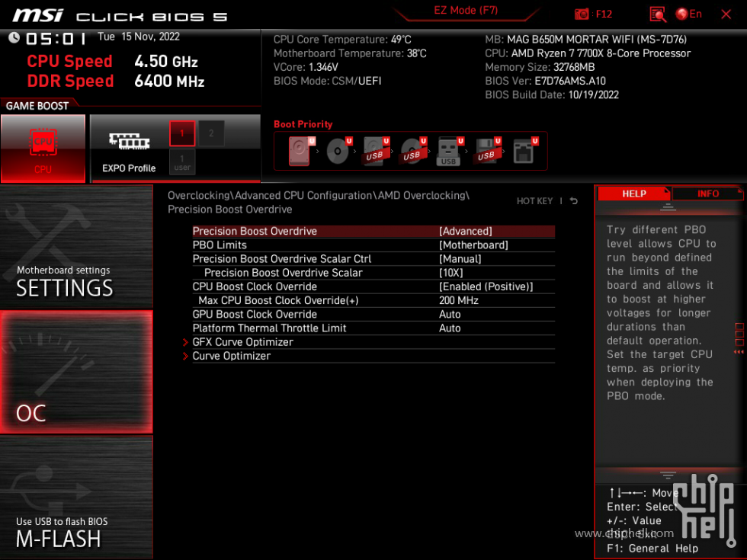
Task: Click the DDR Speed 6400 MHz readout
Action: click(116, 81)
